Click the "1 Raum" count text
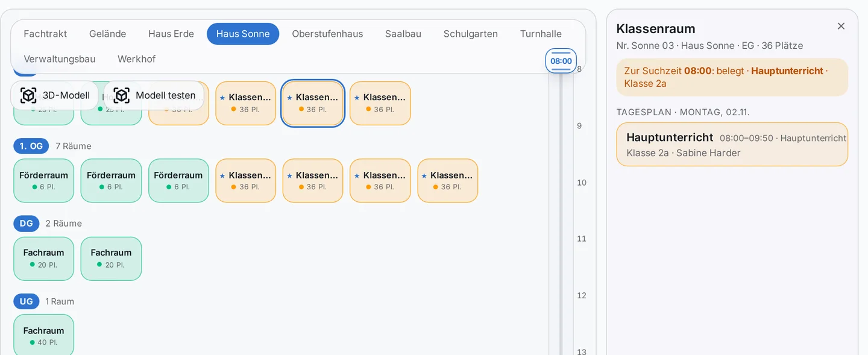This screenshot has height=355, width=868. pos(60,301)
